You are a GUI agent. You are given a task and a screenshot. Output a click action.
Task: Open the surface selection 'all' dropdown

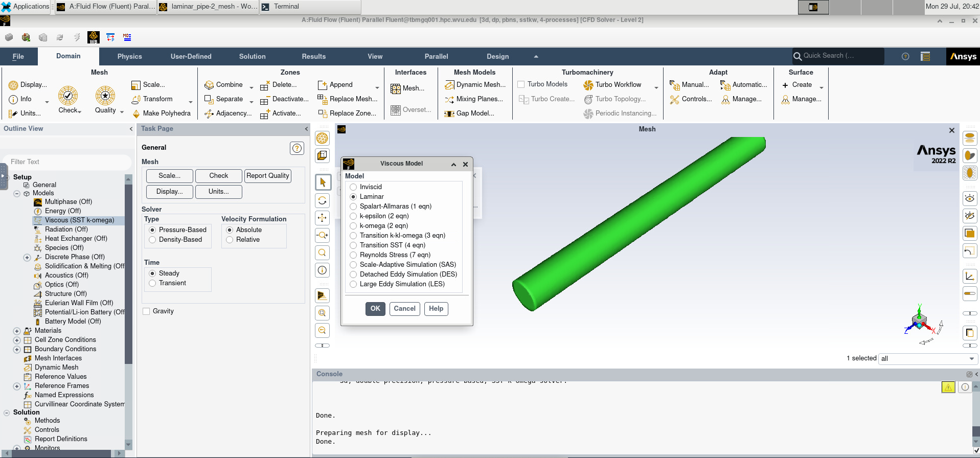tap(928, 359)
